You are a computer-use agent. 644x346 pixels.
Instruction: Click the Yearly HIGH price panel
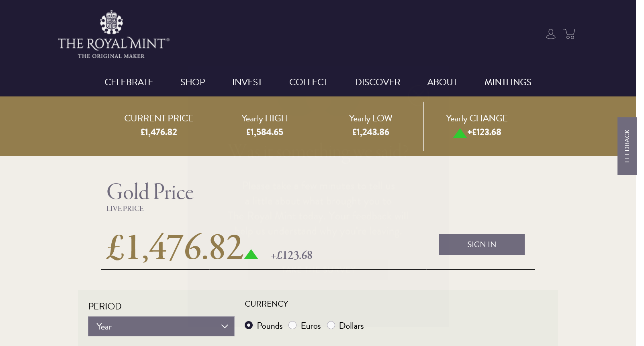click(265, 125)
